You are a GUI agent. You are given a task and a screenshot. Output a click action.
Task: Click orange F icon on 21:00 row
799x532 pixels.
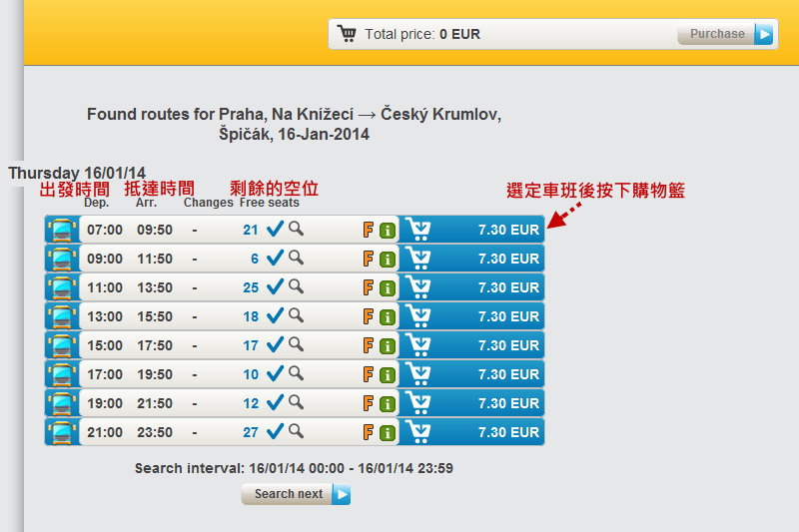368,433
